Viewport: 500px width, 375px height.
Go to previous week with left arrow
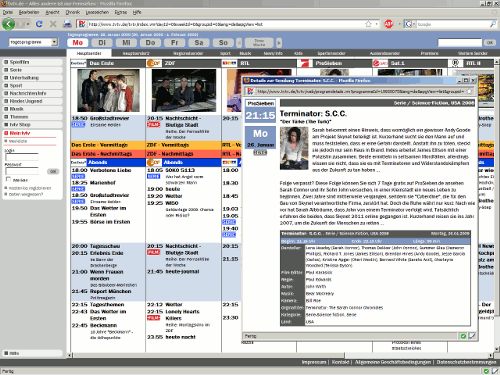click(x=239, y=43)
